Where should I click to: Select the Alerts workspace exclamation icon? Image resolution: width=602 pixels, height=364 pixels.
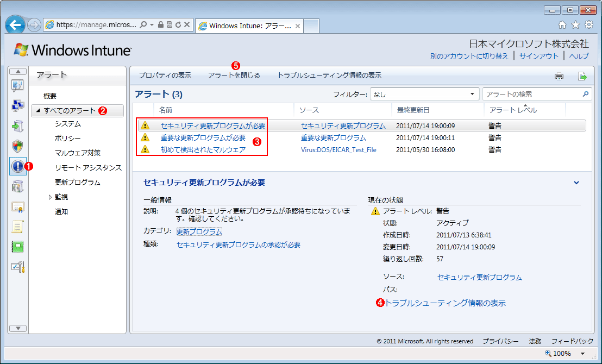point(18,166)
